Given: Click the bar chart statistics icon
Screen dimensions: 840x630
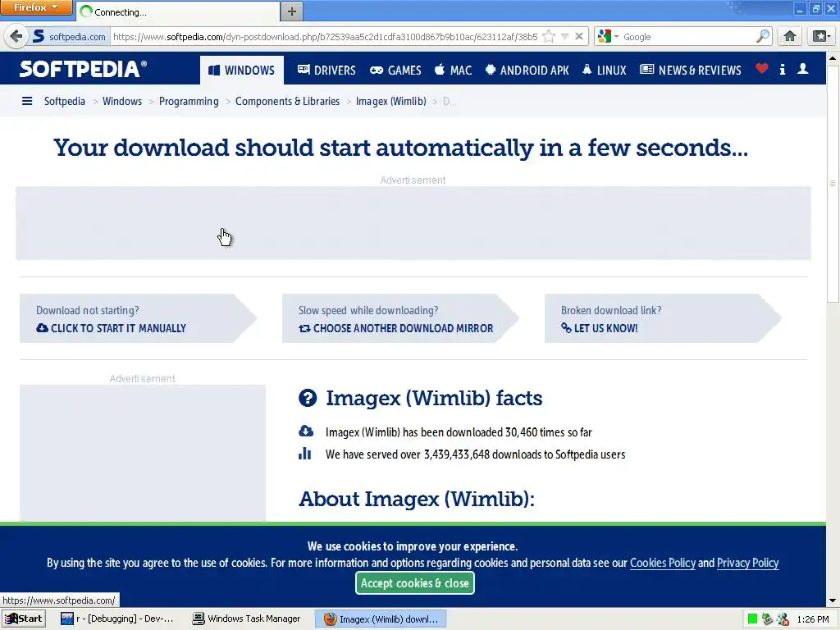Looking at the screenshot, I should [x=305, y=454].
